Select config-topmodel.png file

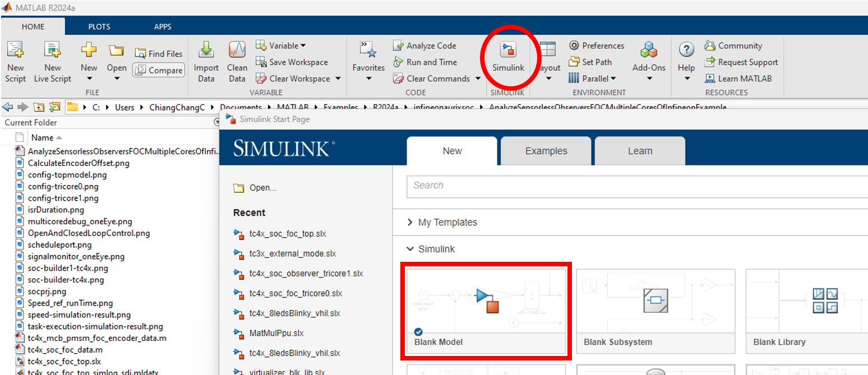click(67, 175)
